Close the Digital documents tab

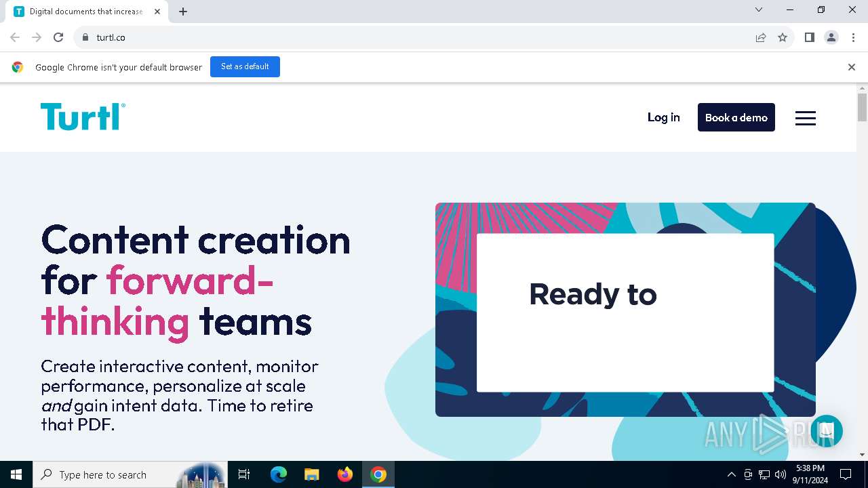click(x=157, y=12)
